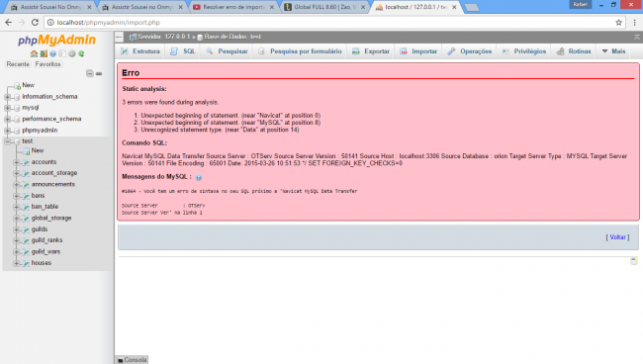This screenshot has width=643, height=364.
Task: Expand the mysql database node
Action: [7, 108]
